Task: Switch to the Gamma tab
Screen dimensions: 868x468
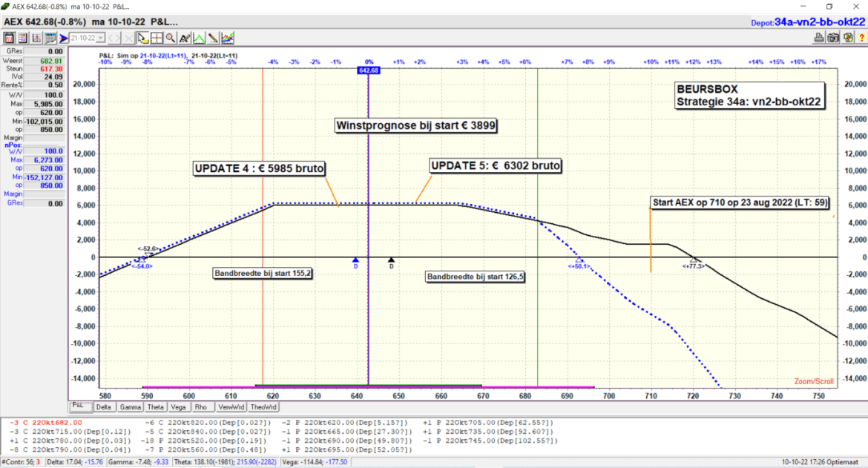Action: point(130,407)
